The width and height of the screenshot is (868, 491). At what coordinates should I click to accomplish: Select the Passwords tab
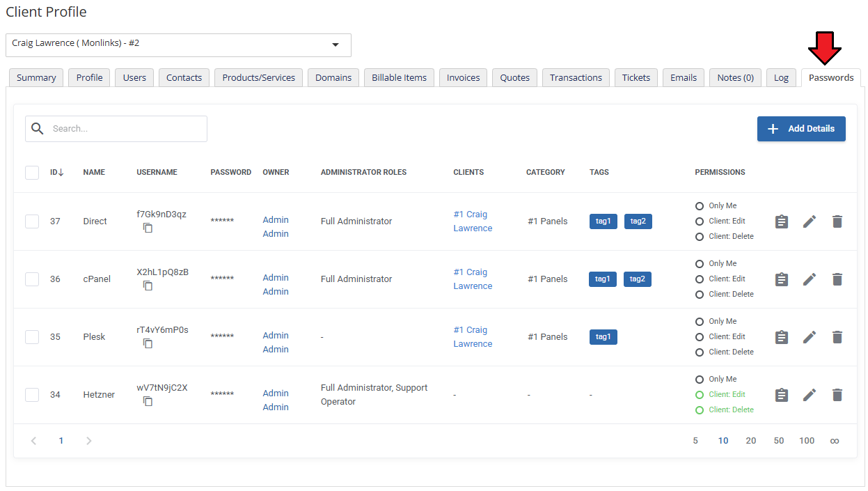coord(831,78)
